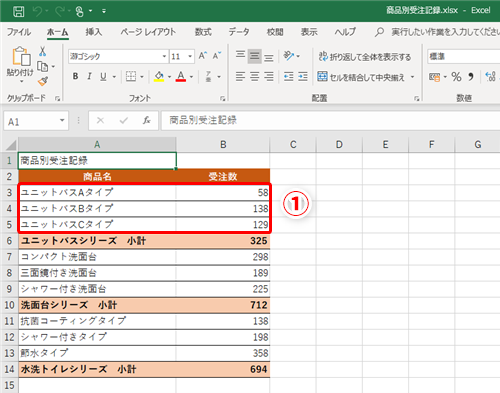This screenshot has width=500, height=393.
Task: Toggle Underline formatting
Action: pyautogui.click(x=103, y=76)
